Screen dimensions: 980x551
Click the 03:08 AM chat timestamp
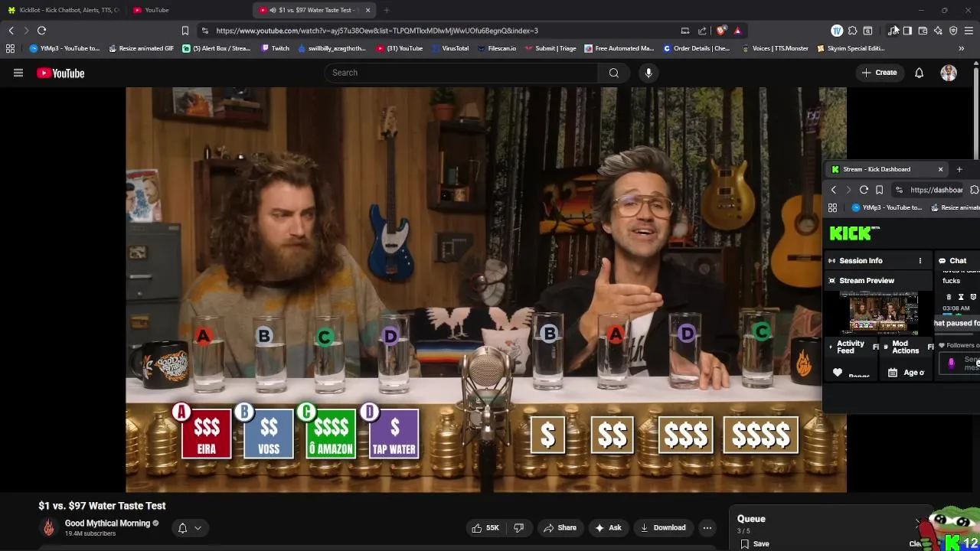coord(955,308)
